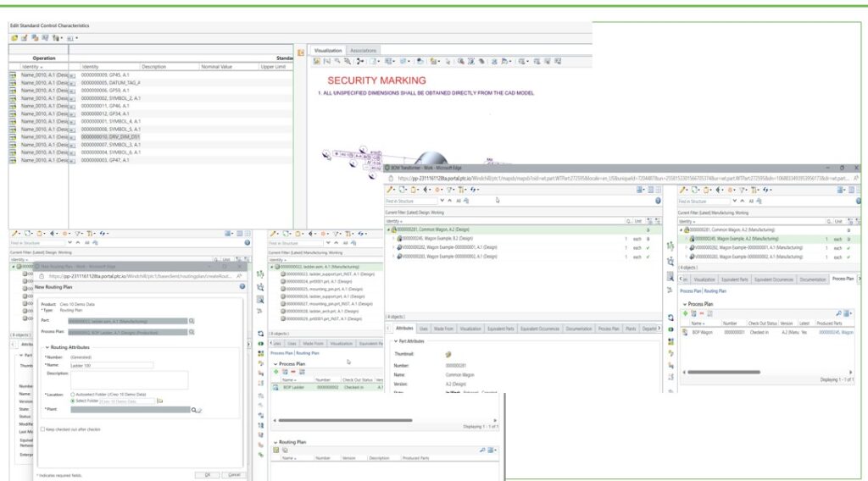Click the Name field containing Ladder 100
Viewport: 868px width, 481px height.
110,366
